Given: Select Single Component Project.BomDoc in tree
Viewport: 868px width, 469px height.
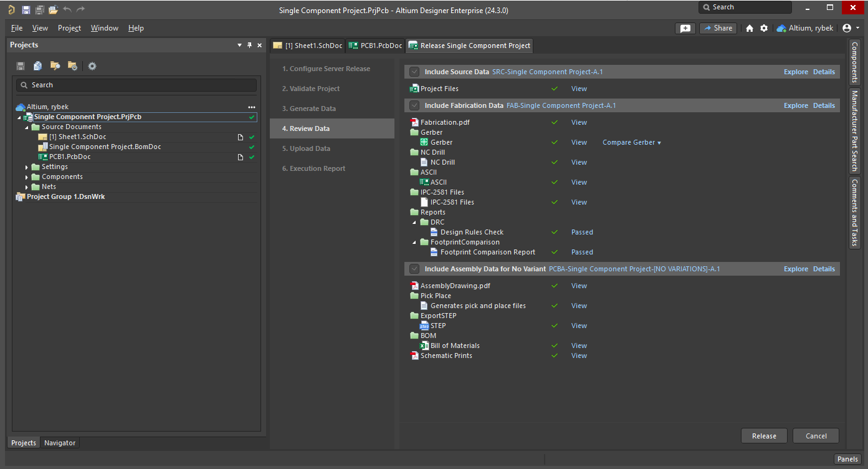Looking at the screenshot, I should pyautogui.click(x=105, y=147).
